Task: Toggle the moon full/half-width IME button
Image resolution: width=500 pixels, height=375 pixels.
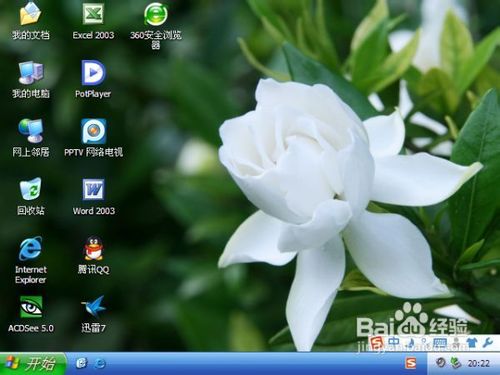Action: tap(412, 342)
